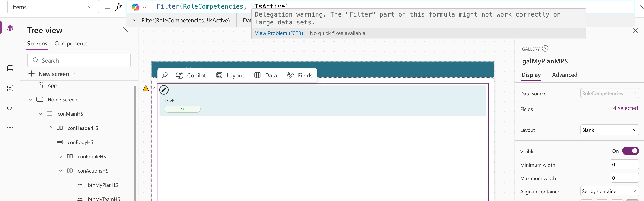644x201 pixels.
Task: Open the Align in container dropdown
Action: tap(609, 191)
